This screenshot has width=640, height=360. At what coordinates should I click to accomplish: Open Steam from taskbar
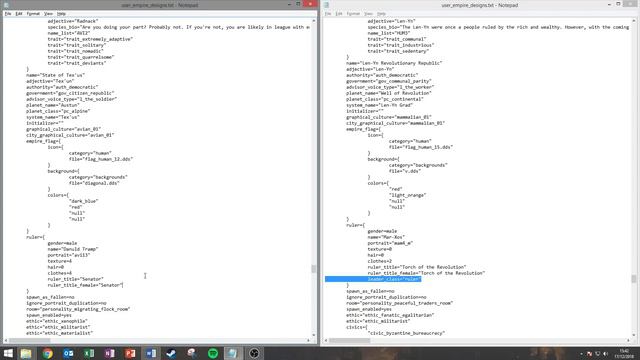[171, 353]
